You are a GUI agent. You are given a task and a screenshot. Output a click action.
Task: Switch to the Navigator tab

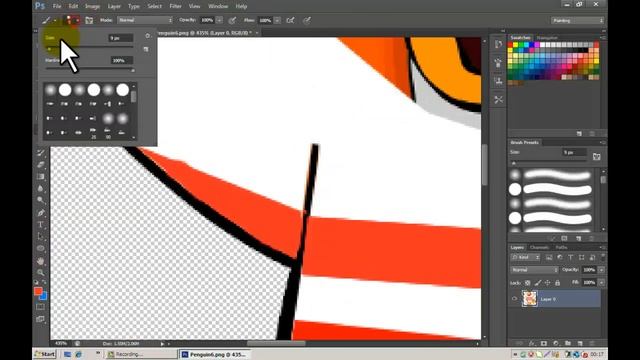pyautogui.click(x=547, y=38)
